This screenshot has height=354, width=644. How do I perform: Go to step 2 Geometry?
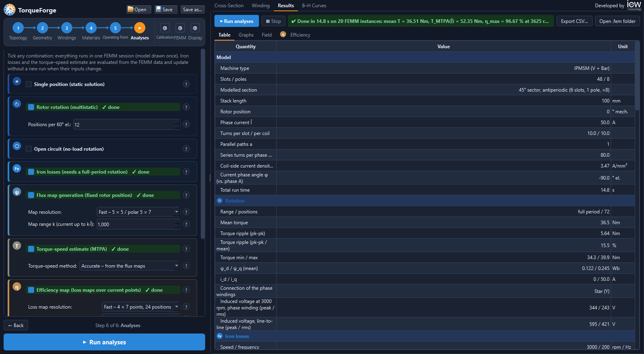coord(43,28)
